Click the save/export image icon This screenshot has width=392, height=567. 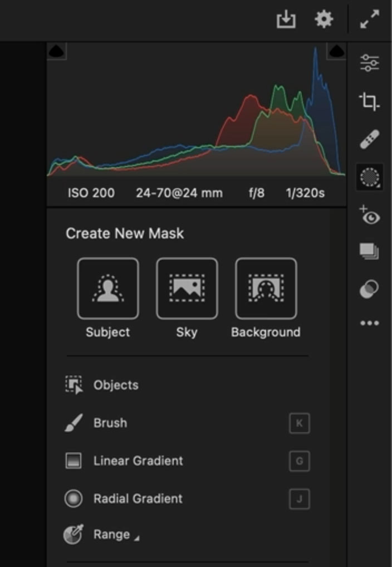286,19
